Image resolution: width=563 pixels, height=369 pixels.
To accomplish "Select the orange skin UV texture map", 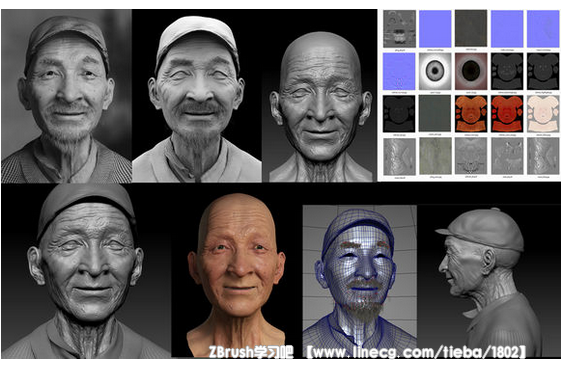I will pyautogui.click(x=471, y=114).
